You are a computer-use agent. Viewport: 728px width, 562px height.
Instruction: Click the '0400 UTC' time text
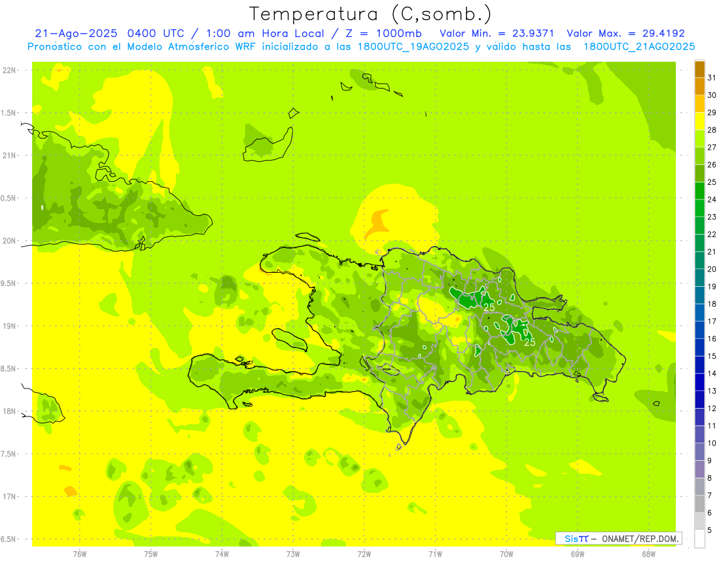157,33
